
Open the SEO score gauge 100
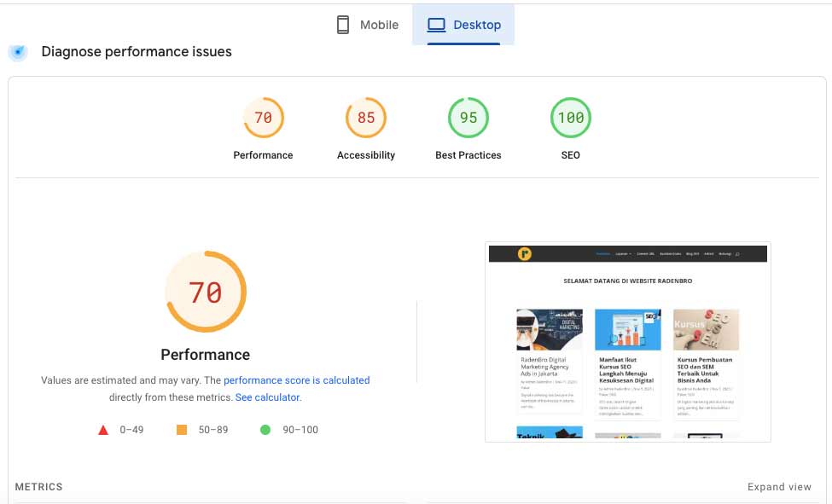pyautogui.click(x=570, y=117)
